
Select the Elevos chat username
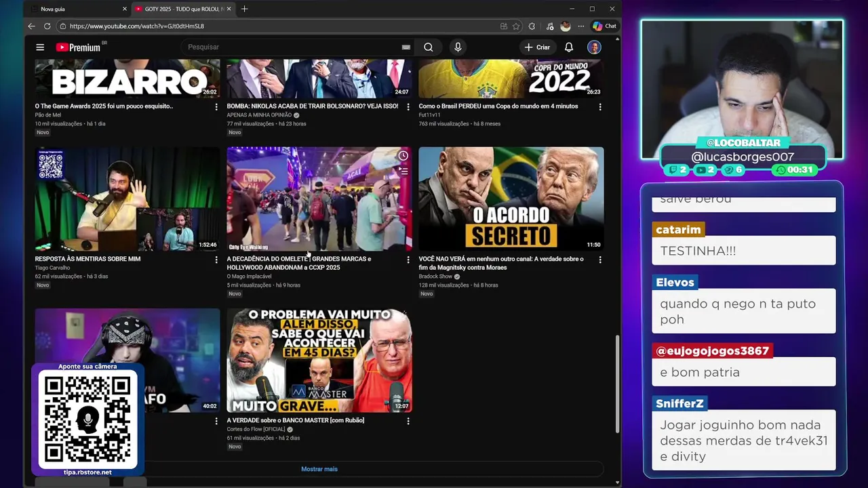[675, 282]
